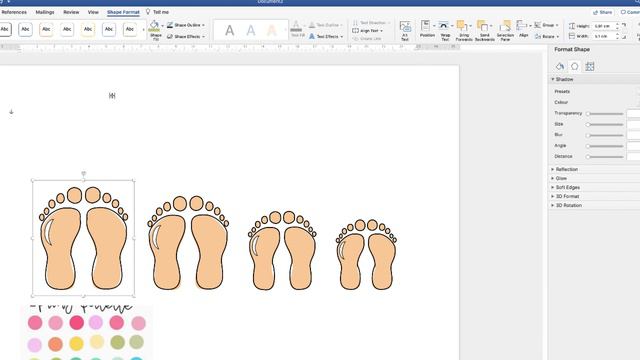The image size is (640, 360).
Task: Click the Text Effects icon
Action: pos(312,37)
